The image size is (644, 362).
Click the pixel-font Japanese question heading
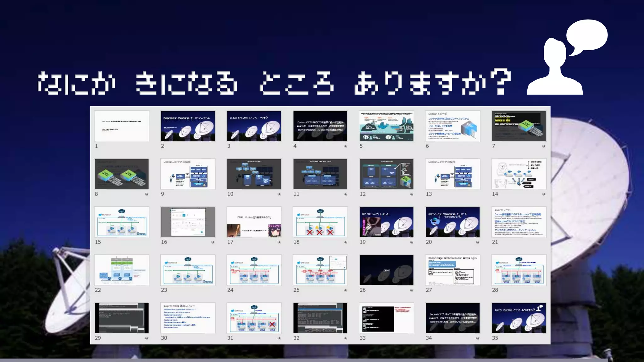[x=274, y=83]
